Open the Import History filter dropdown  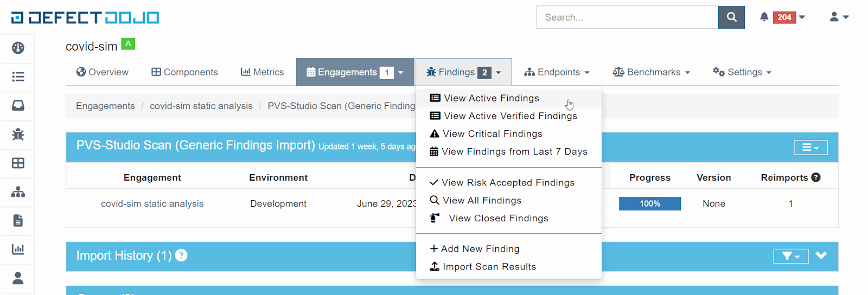pyautogui.click(x=790, y=256)
